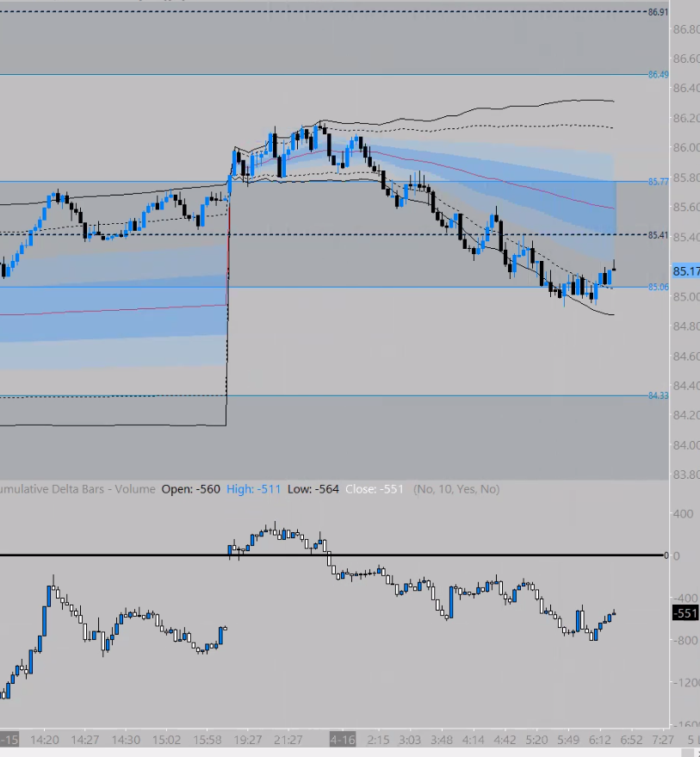Select the 84.33 price level label
Image resolution: width=700 pixels, height=757 pixels.
(658, 395)
